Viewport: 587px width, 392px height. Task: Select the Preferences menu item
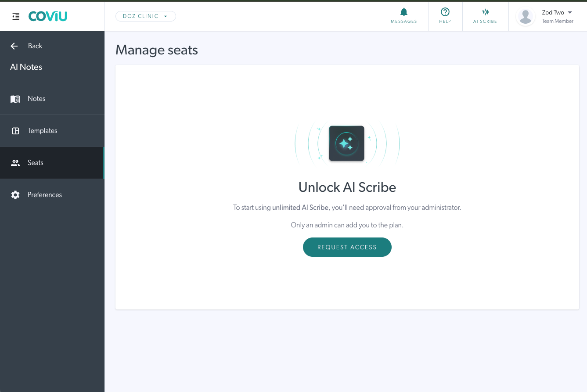point(45,195)
